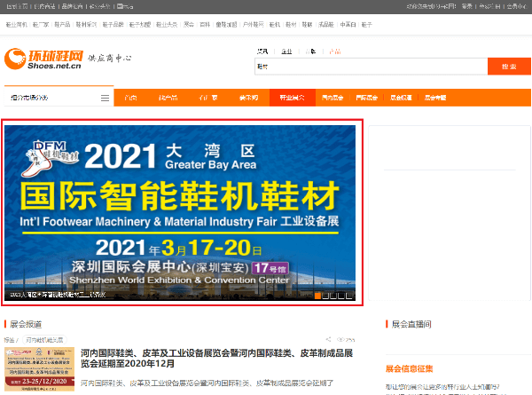Open the 中国白 top link
This screenshot has width=532, height=395.
(x=348, y=25)
